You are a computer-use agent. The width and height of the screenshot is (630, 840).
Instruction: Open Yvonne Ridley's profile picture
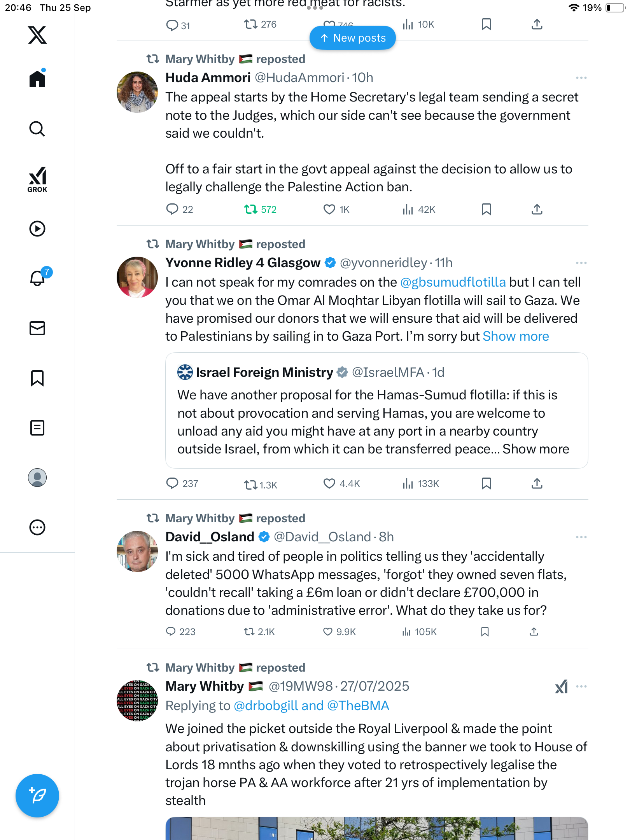137,277
